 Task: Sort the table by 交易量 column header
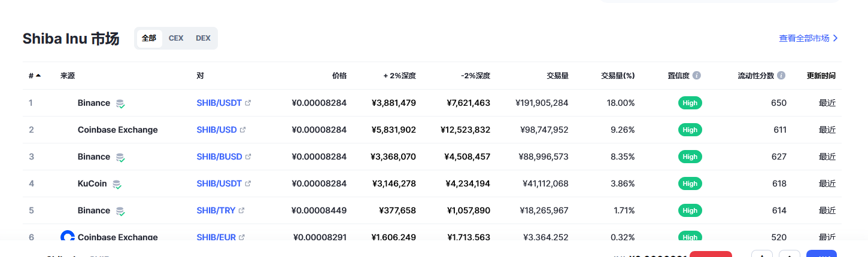[557, 76]
